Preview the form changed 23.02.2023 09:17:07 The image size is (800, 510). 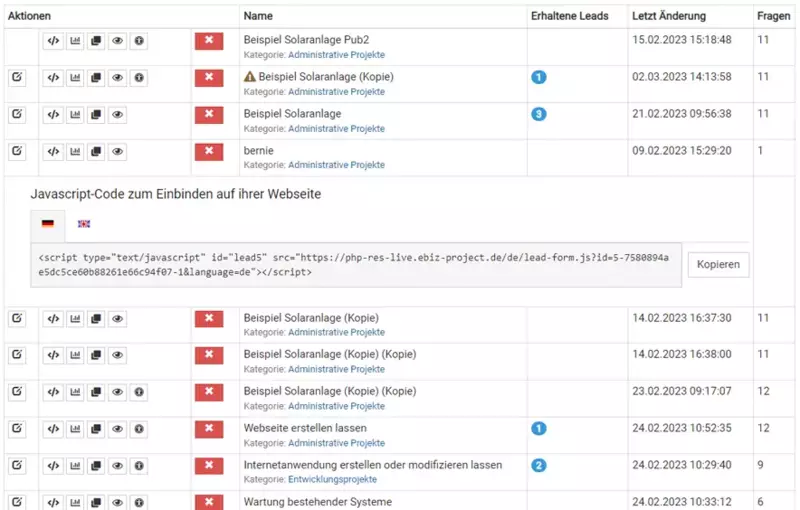click(x=117, y=392)
